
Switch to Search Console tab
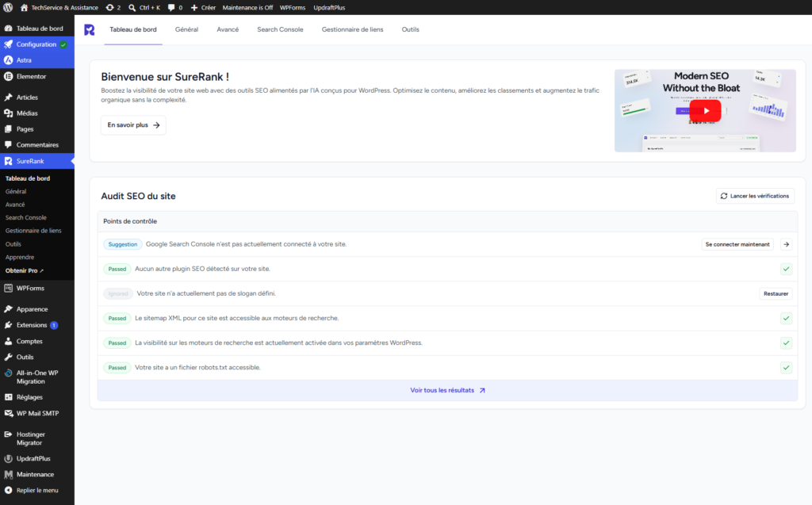[x=280, y=29]
